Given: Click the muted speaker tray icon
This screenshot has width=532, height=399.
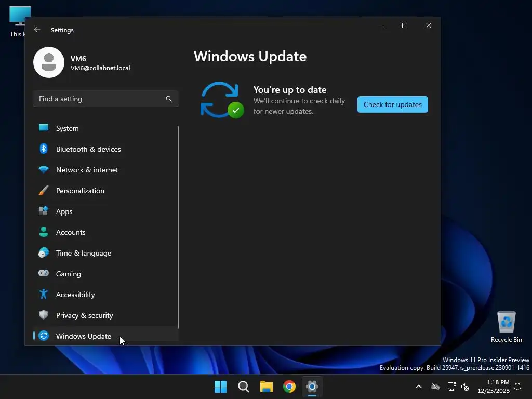Looking at the screenshot, I should click(x=465, y=387).
